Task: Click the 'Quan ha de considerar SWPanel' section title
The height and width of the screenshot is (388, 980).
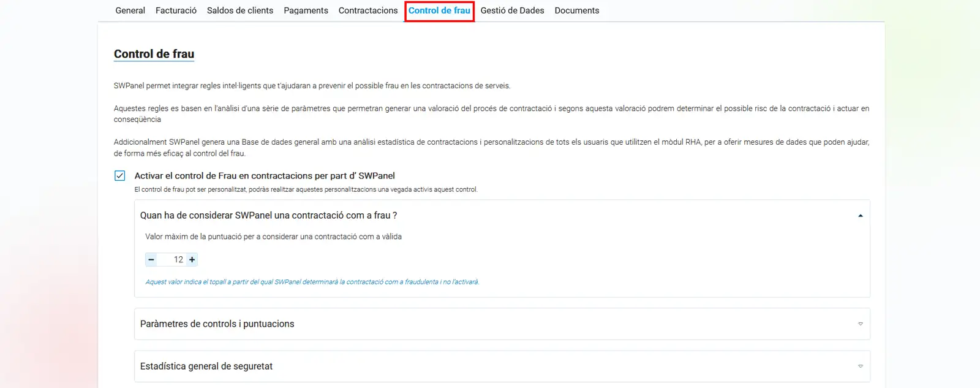Action: click(268, 216)
